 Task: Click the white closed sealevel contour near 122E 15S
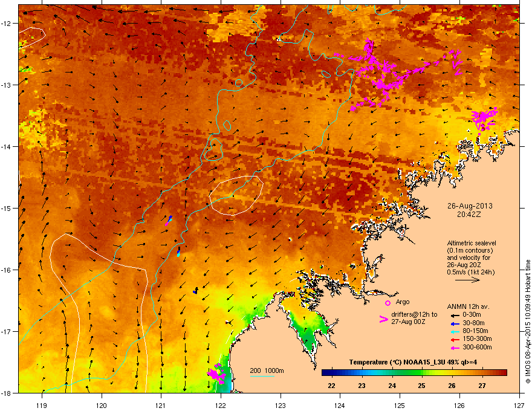pos(236,196)
